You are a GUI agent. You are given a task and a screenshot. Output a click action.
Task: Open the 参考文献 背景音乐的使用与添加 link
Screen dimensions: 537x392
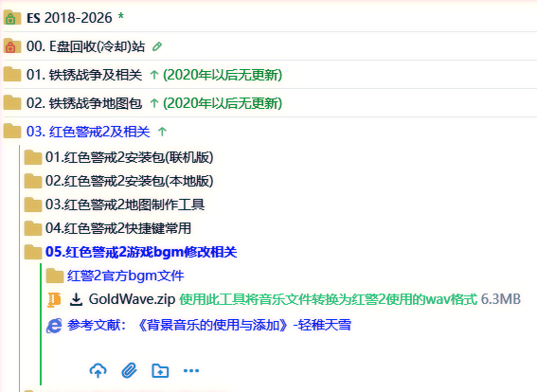pos(209,325)
